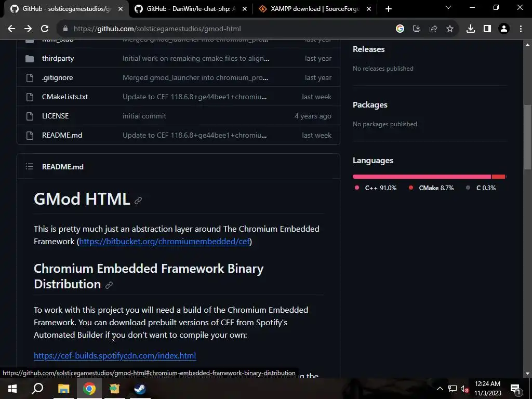
Task: Close the XAMPP download tab
Action: [x=369, y=9]
